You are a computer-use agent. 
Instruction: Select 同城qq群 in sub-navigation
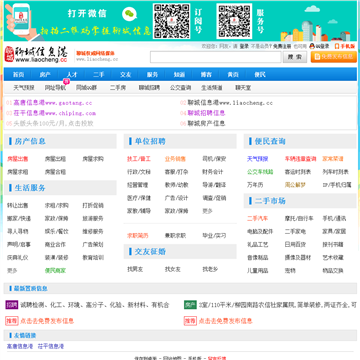pyautogui.click(x=86, y=88)
